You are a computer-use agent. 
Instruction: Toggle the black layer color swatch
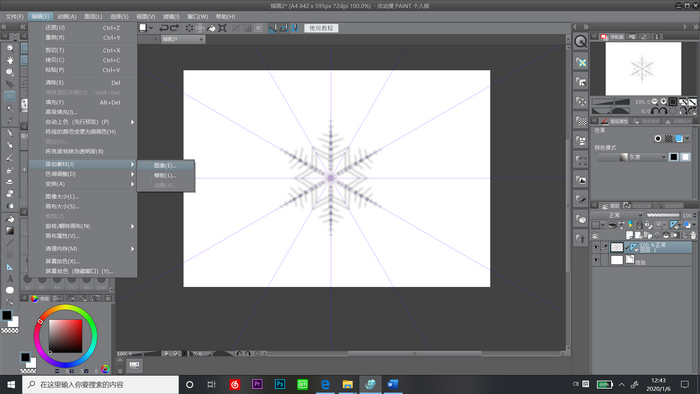(674, 157)
